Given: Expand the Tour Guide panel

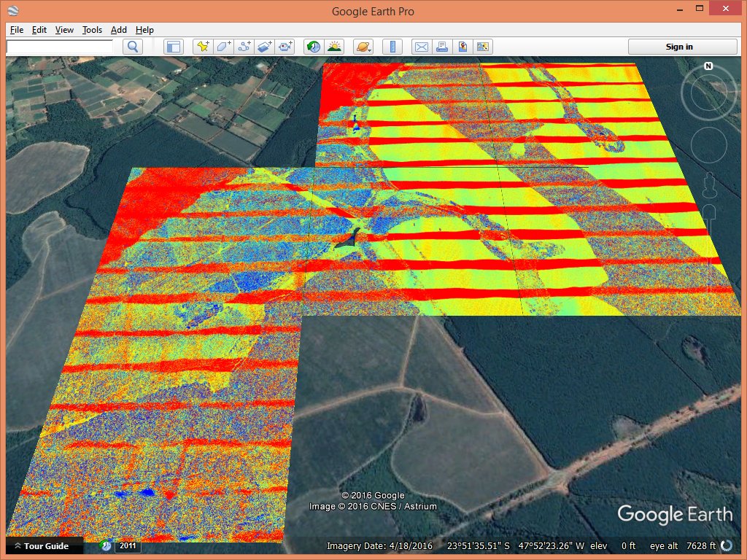Looking at the screenshot, I should coord(44,546).
